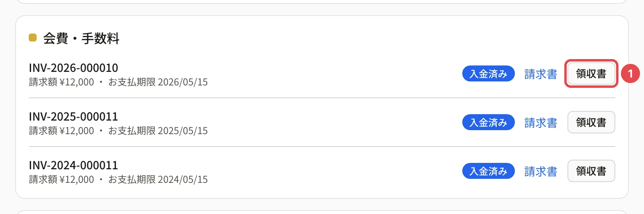Get the 領収書 for INV-2024-000011

(x=591, y=171)
